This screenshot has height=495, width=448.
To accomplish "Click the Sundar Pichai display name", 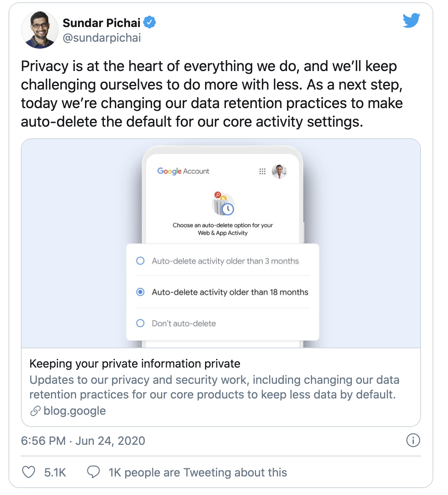I will (x=101, y=23).
